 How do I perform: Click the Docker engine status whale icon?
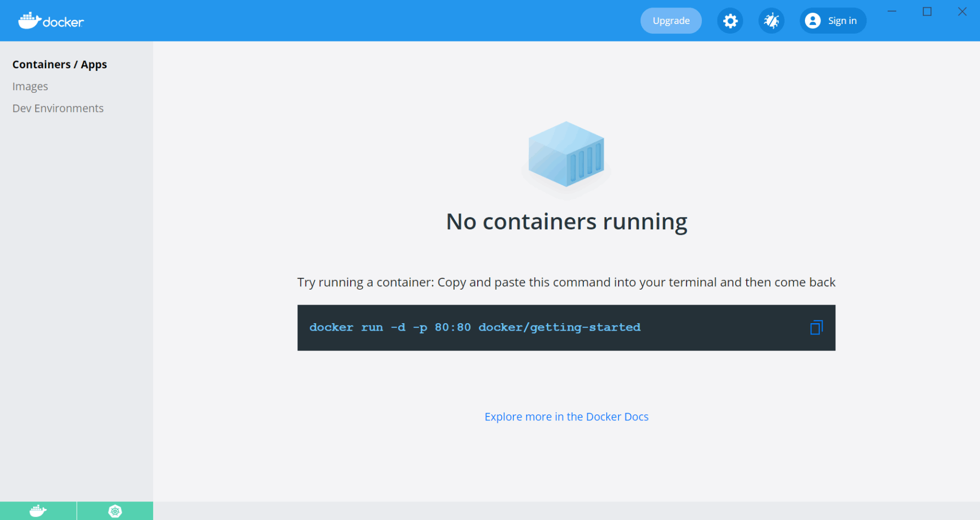click(38, 511)
